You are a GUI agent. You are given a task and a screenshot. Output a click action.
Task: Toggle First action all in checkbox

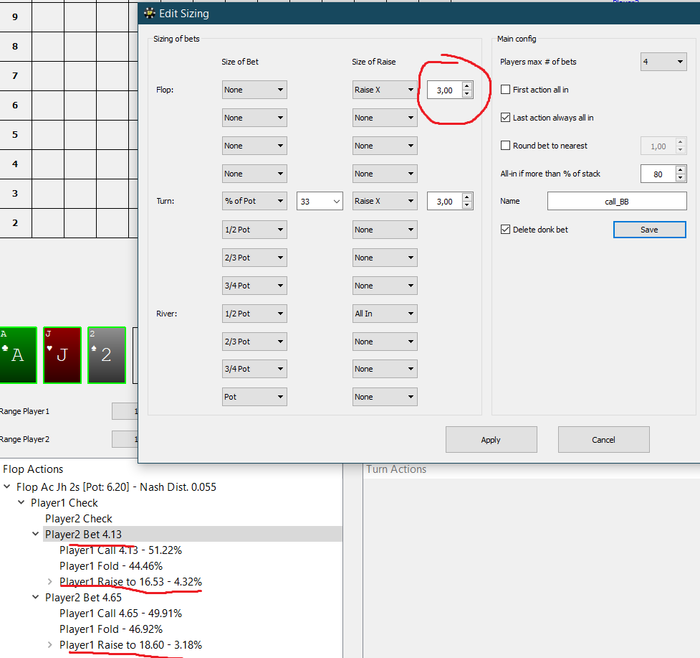(x=505, y=89)
